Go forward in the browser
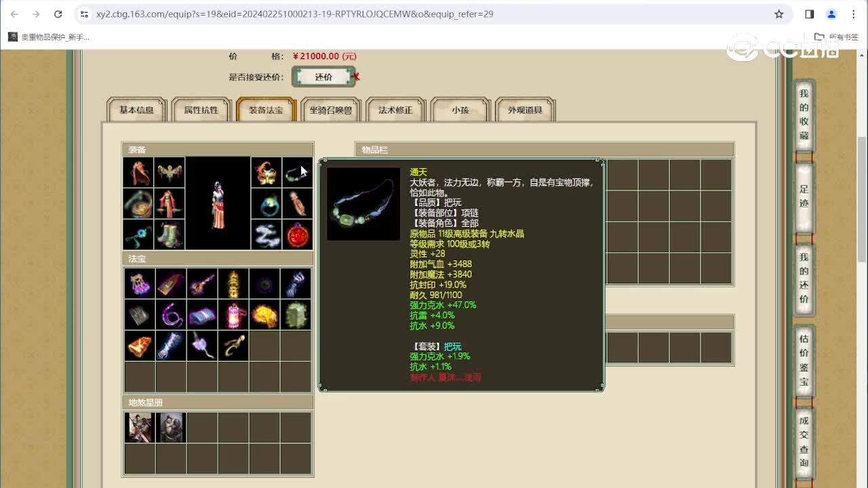This screenshot has height=488, width=868. pos(36,14)
